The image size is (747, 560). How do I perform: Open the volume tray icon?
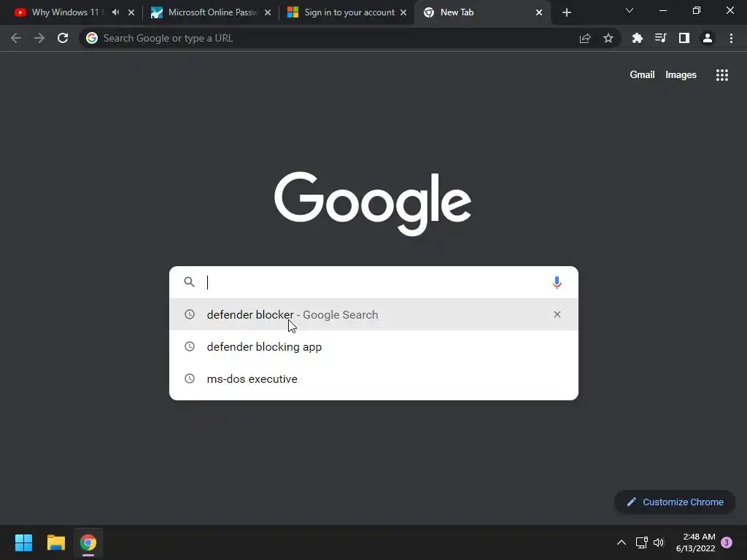659,542
